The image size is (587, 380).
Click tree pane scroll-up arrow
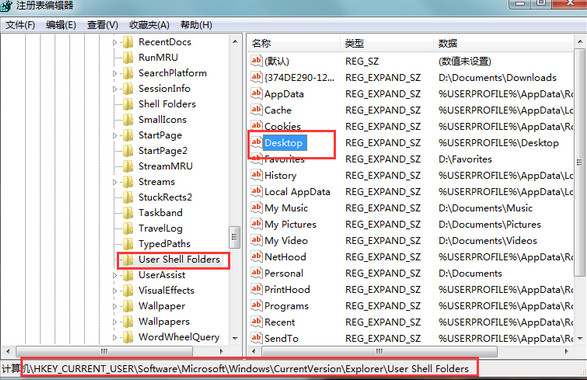235,42
